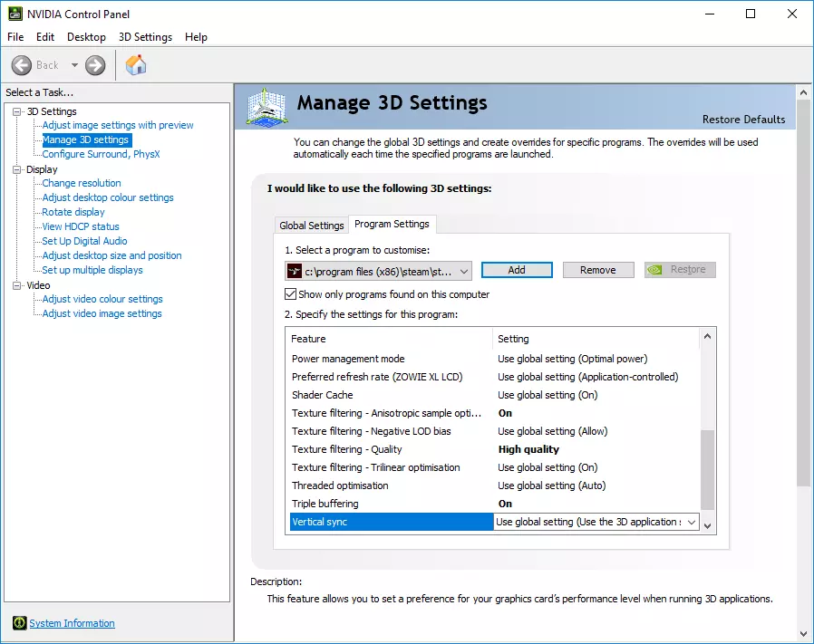The image size is (814, 644).
Task: Open the program selection dropdown
Action: [x=379, y=271]
